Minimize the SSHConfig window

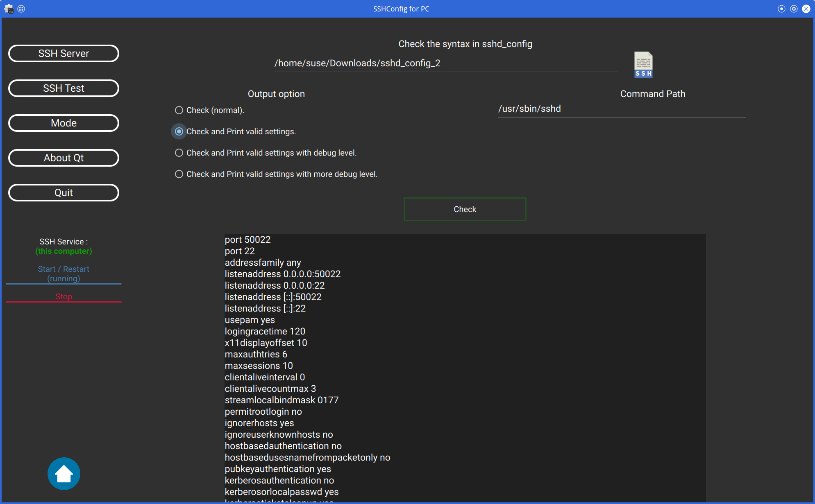781,9
